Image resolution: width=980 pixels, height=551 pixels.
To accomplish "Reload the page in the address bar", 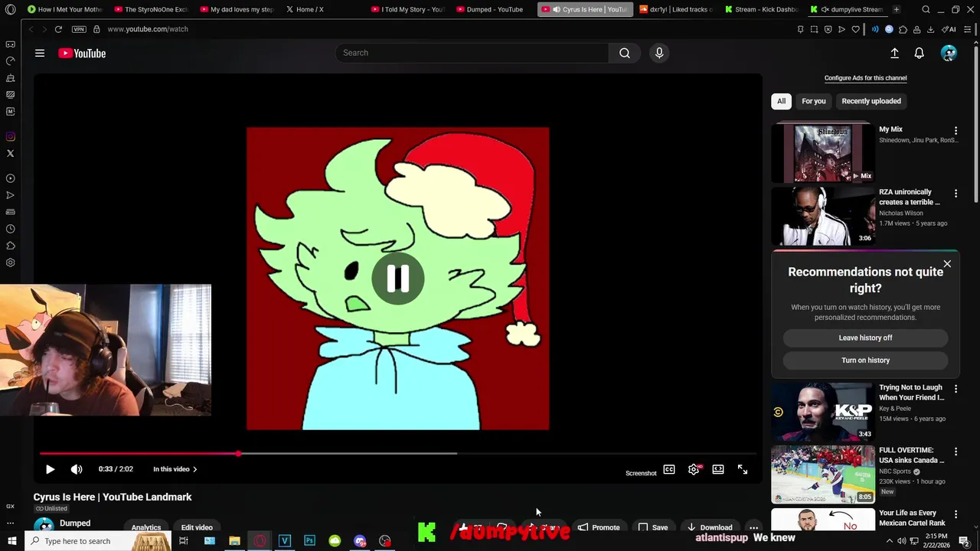I will click(x=58, y=29).
